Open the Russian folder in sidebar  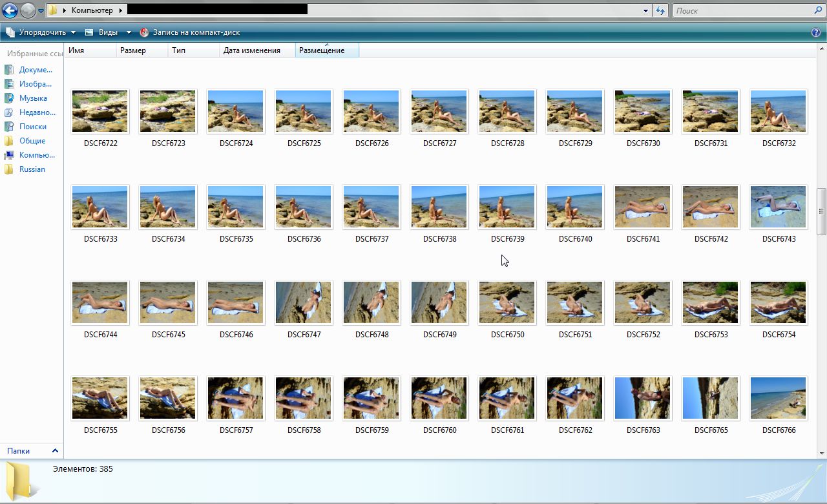click(x=32, y=169)
